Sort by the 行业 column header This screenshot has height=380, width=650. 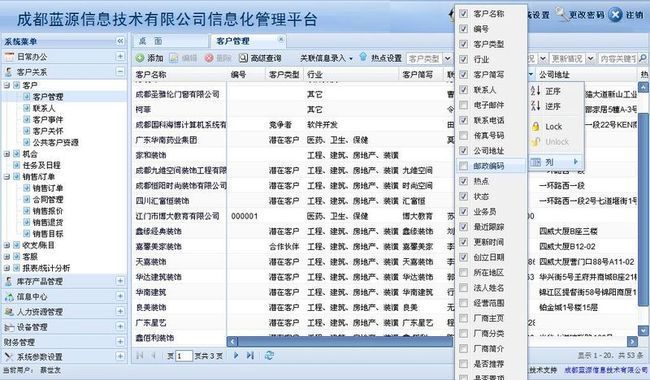[352, 75]
